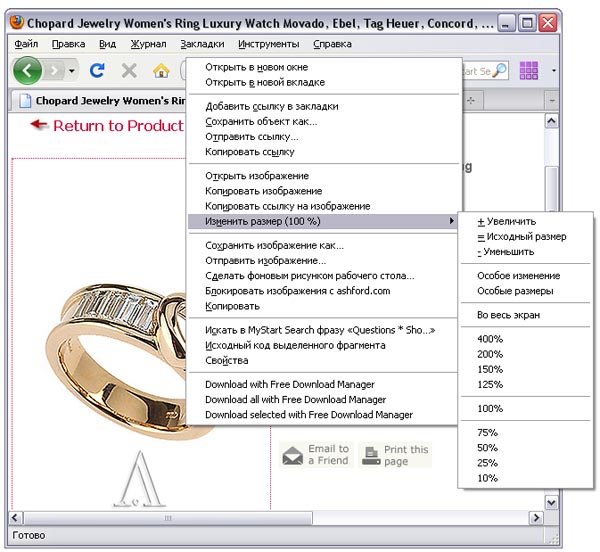Choose Сохранить изображение как…
Image resolution: width=600 pixels, height=552 pixels.
click(x=323, y=246)
